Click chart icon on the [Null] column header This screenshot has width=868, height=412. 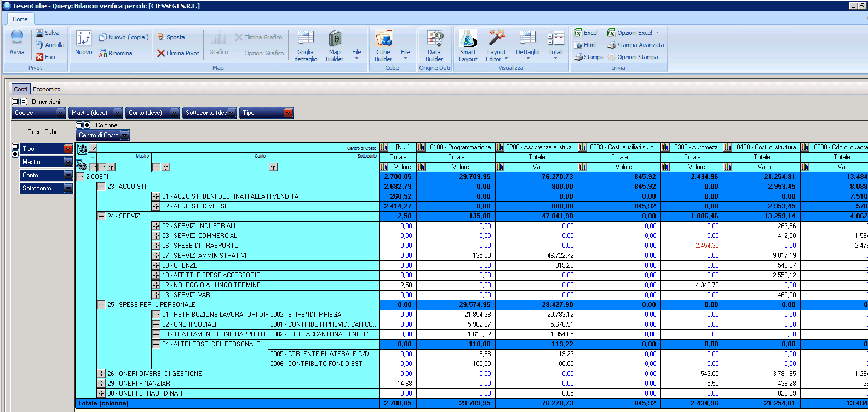click(384, 147)
